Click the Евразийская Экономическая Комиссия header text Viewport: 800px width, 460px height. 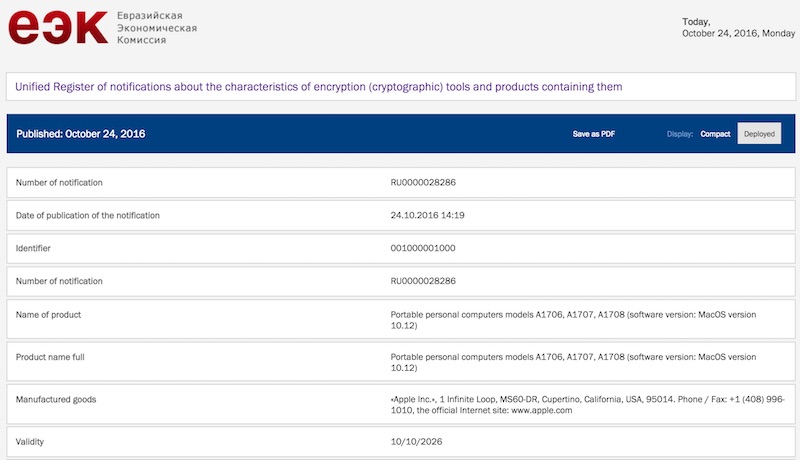(157, 28)
